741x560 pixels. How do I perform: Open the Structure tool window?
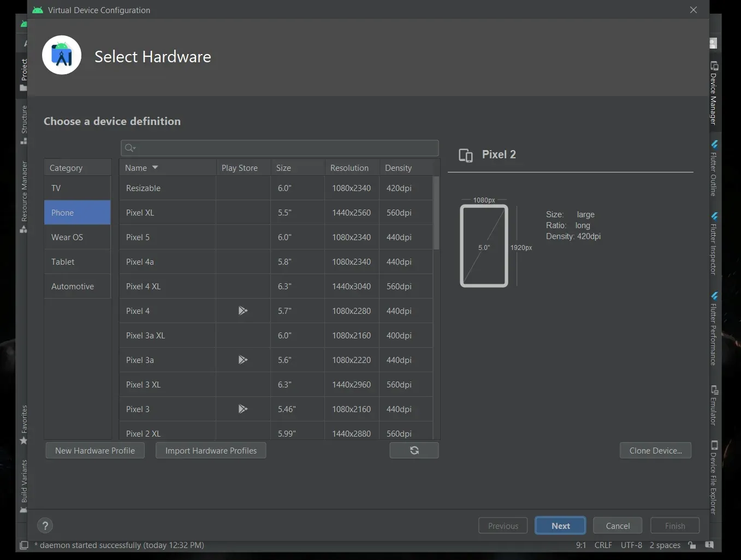23,124
